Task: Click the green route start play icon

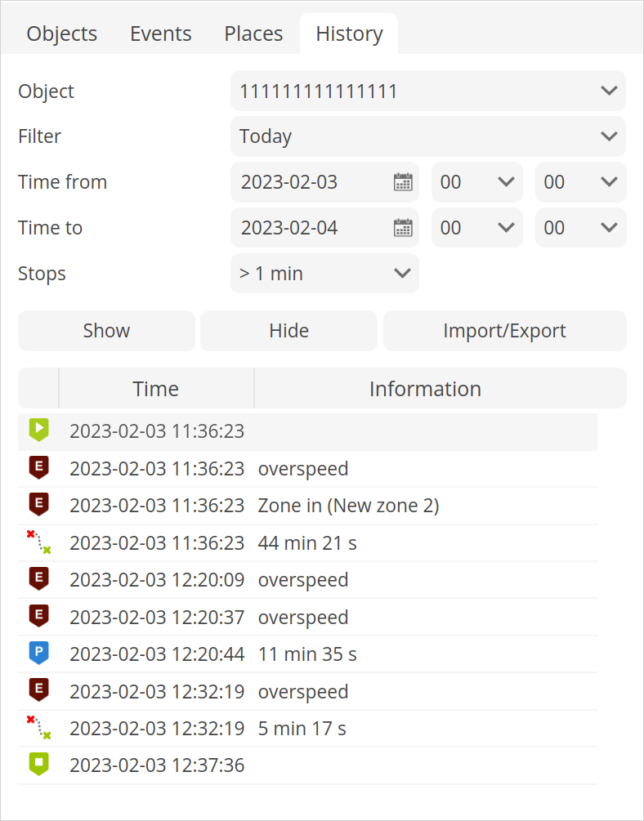Action: [x=38, y=430]
